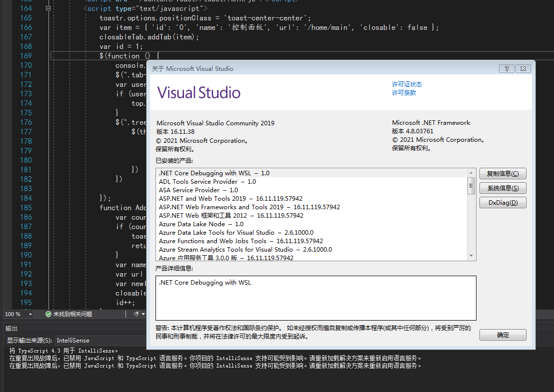
Task: Click inside the 产品详细信息 text box
Action: click(x=316, y=298)
